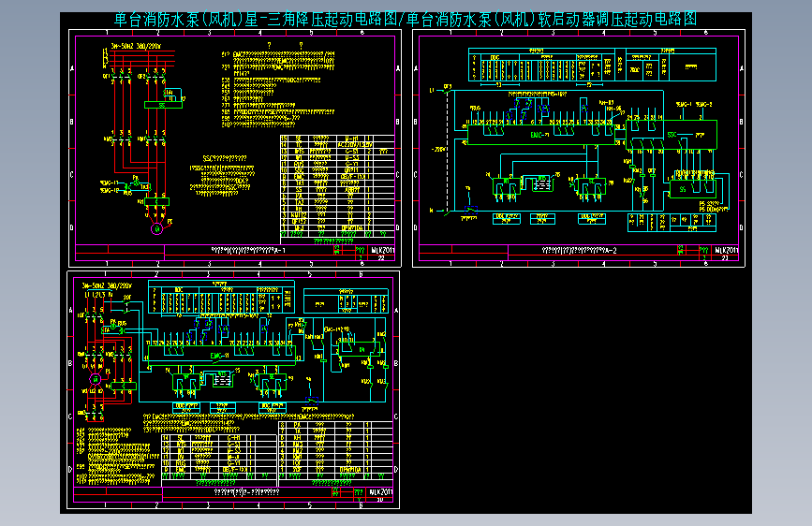The height and width of the screenshot is (526, 812).
Task: Click the cyan terminal table at the top of the top-right sheet
Action: pos(593,65)
